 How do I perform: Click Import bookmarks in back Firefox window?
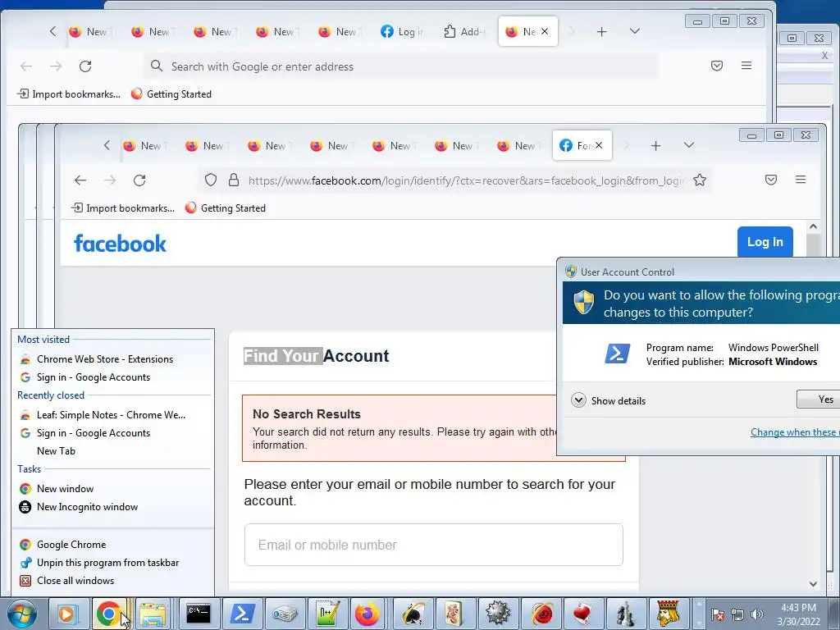tap(69, 94)
